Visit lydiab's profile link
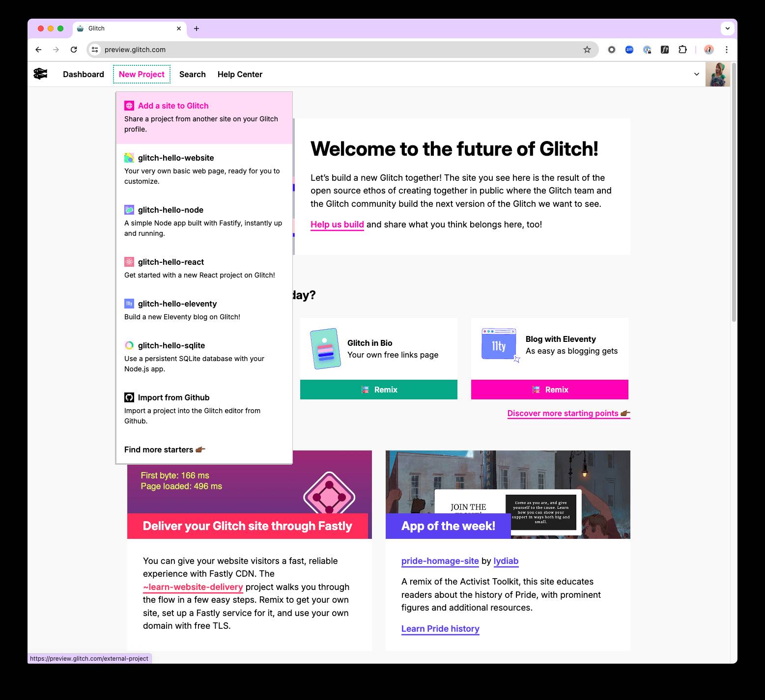765x700 pixels. [x=506, y=561]
